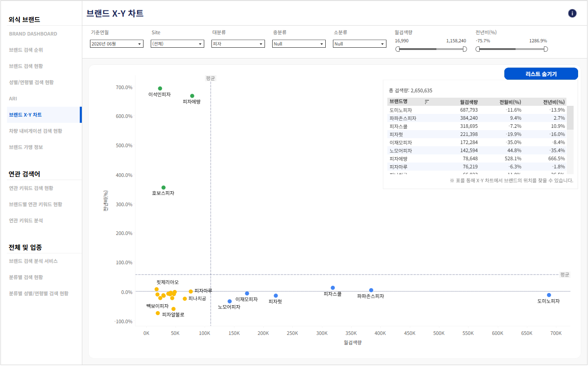Click the 전년비(%) slider left handle

pyautogui.click(x=478, y=49)
